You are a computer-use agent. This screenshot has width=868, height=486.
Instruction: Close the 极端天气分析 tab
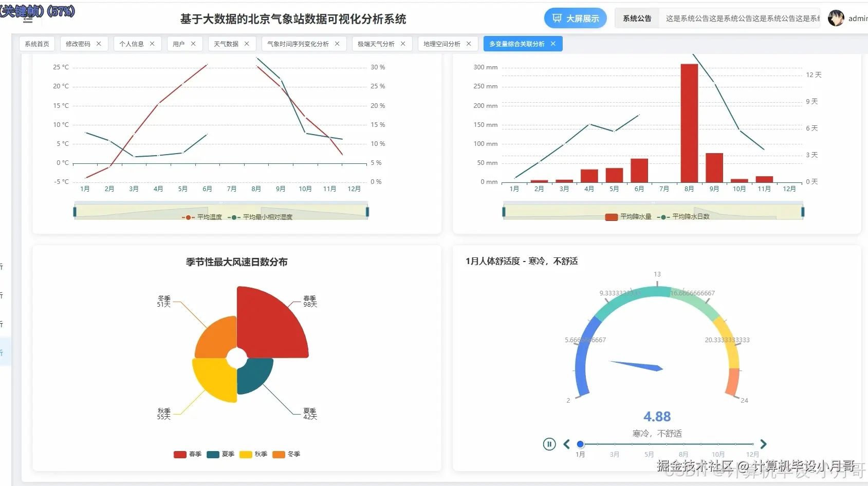tap(403, 44)
